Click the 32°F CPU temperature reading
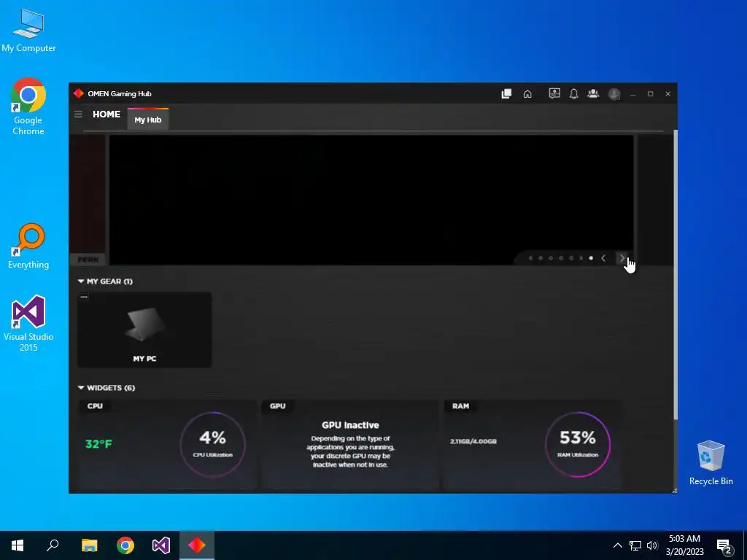This screenshot has height=560, width=747. pos(98,444)
